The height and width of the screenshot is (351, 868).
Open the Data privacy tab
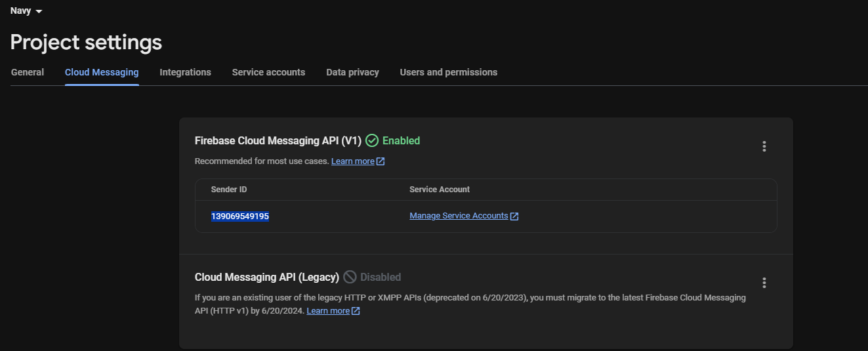pos(352,72)
